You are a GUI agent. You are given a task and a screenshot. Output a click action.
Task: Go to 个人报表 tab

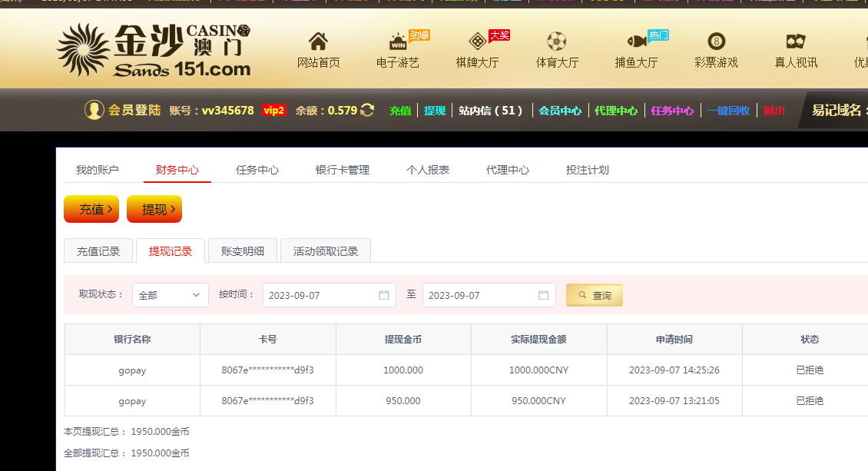(x=428, y=170)
